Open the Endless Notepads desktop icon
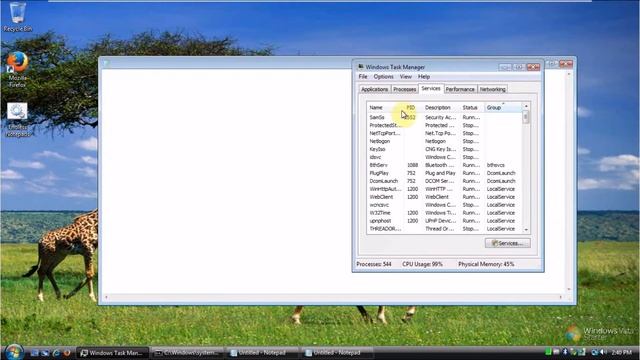The width and height of the screenshot is (640, 360). pos(18,120)
